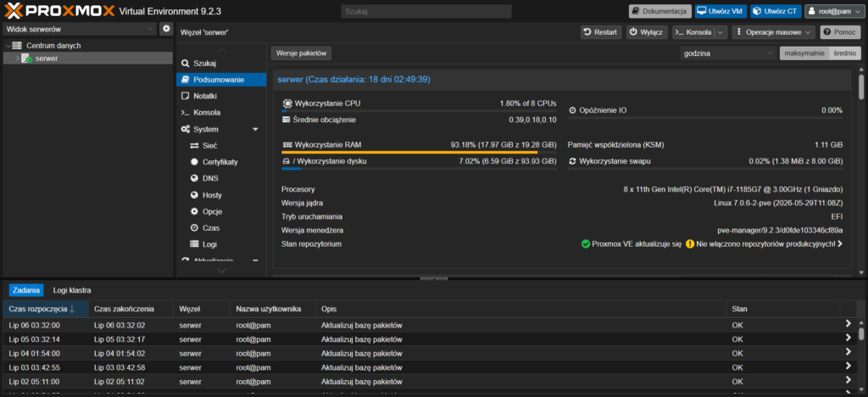Screen dimensions: 868x397
Task: Click the disk usage icon
Action: tap(287, 161)
